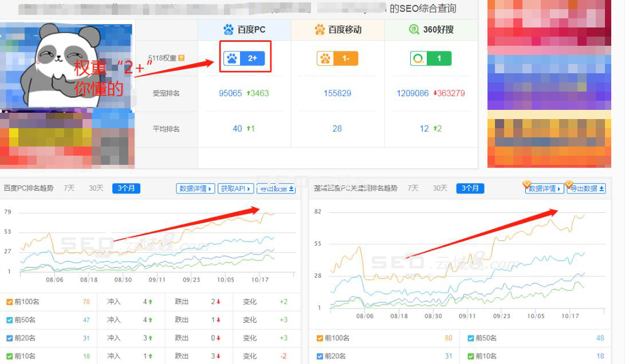Click the yellow VIP gem above right 导出数据 button
The image size is (625, 364).
pos(569,184)
